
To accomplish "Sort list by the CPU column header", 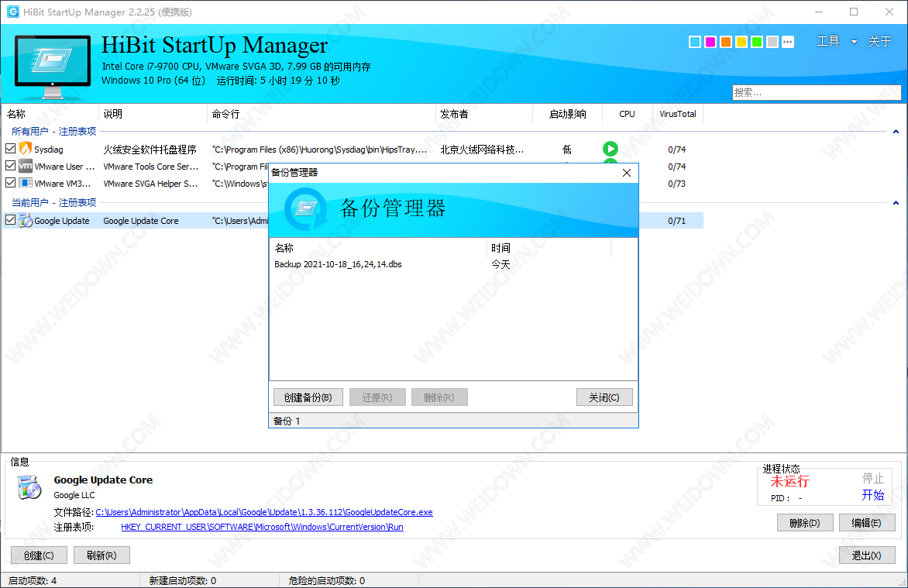I will click(x=627, y=114).
